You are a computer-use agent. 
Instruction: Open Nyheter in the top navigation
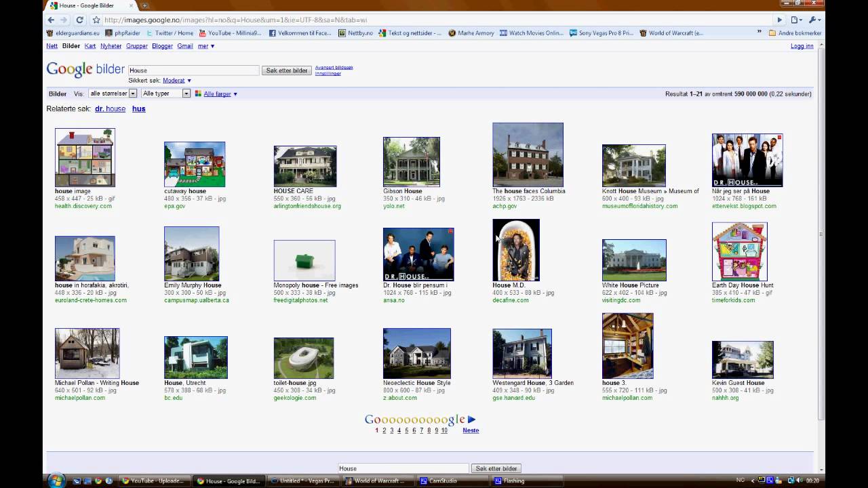(111, 46)
